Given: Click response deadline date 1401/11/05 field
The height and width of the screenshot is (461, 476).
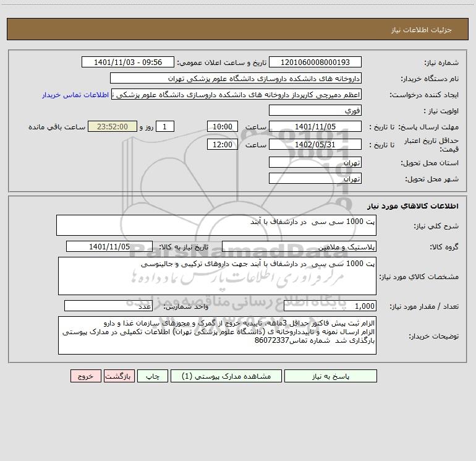Looking at the screenshot, I should (x=315, y=126).
